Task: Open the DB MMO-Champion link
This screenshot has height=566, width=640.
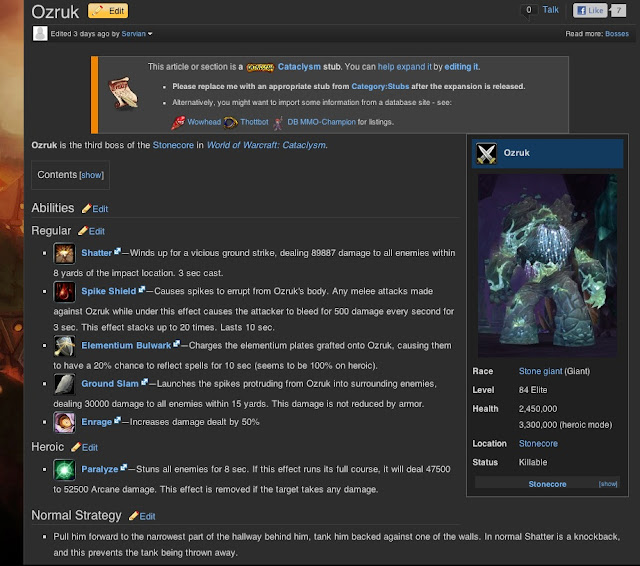Action: point(321,122)
